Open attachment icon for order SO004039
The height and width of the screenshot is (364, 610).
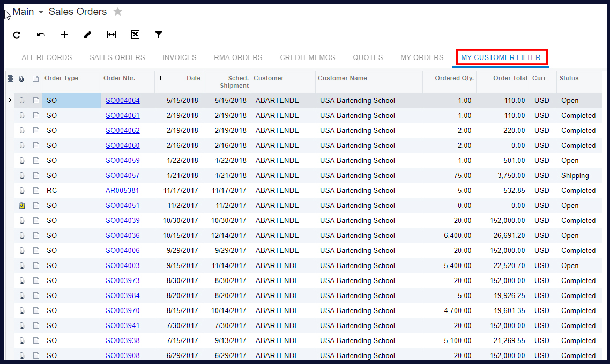22,220
